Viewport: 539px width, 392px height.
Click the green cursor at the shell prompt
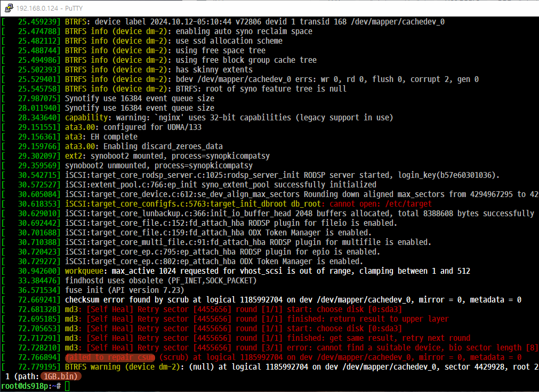66,386
